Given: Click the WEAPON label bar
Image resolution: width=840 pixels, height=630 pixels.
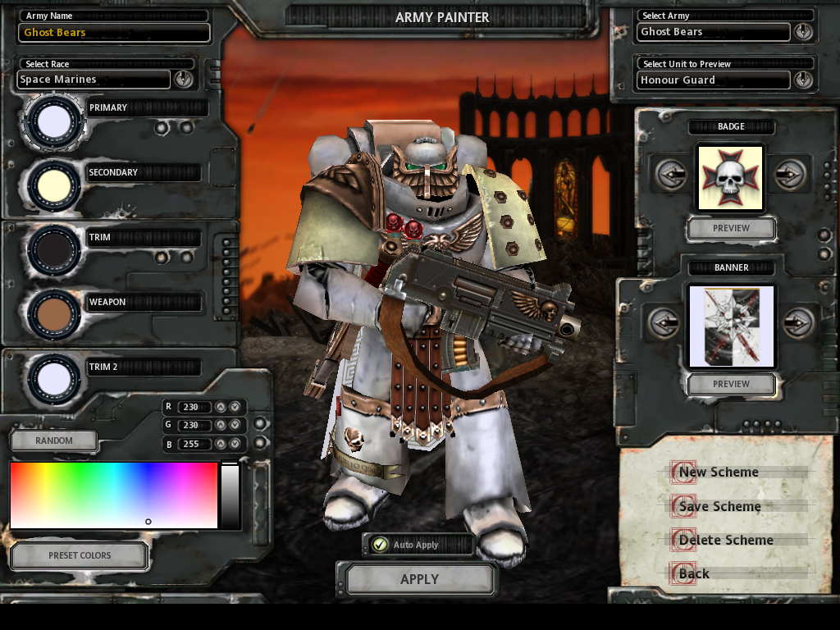Looking at the screenshot, I should 144,302.
